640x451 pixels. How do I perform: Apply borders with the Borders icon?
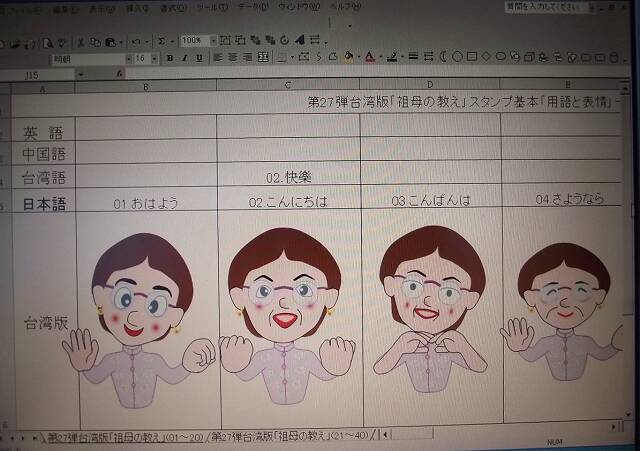(282, 58)
